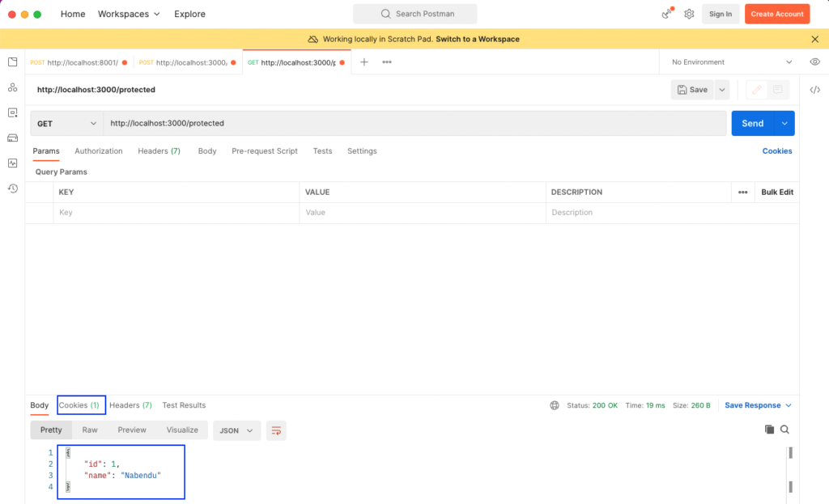Screen dimensions: 829x504
Task: Toggle word wrap in response body
Action: [276, 430]
